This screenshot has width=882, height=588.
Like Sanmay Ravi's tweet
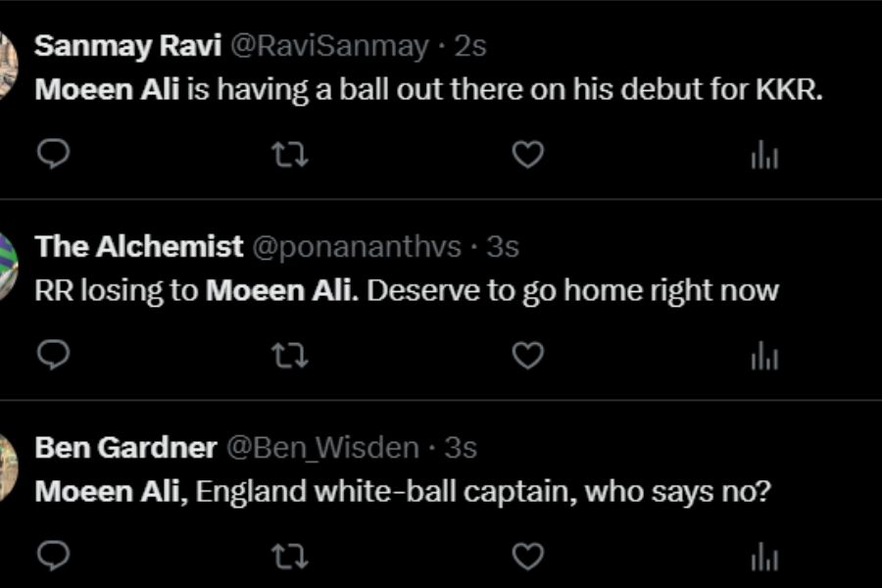tap(528, 155)
